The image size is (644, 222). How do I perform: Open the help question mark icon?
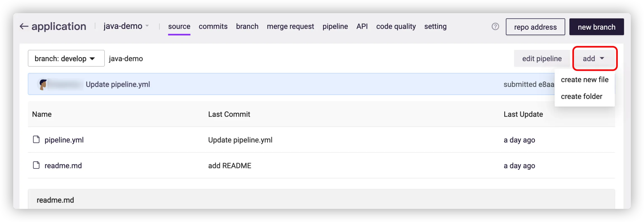click(x=495, y=27)
